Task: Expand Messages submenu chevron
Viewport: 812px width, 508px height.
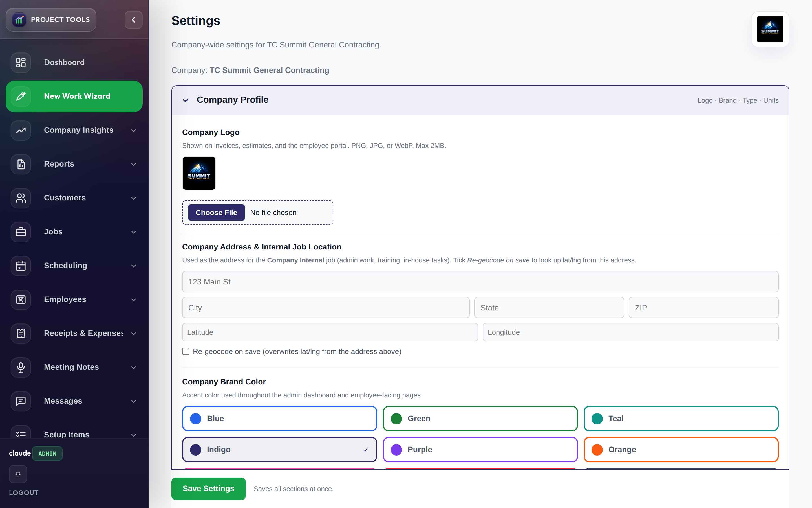Action: [x=134, y=402]
